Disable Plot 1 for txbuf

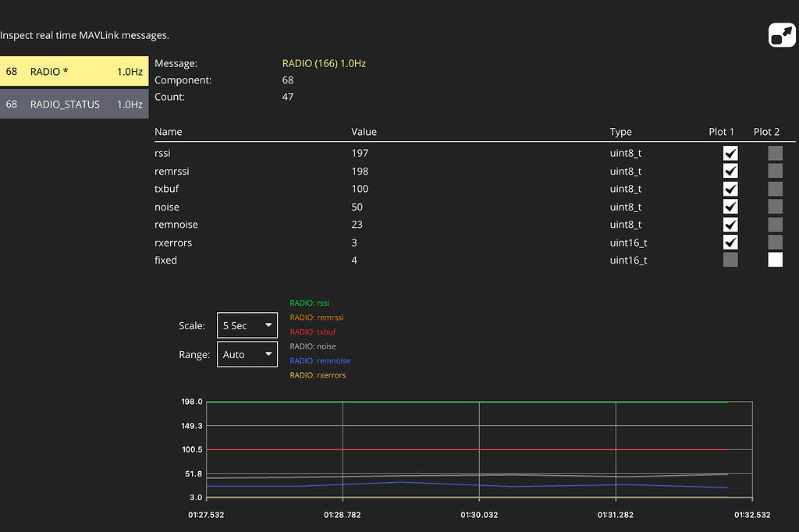point(730,189)
